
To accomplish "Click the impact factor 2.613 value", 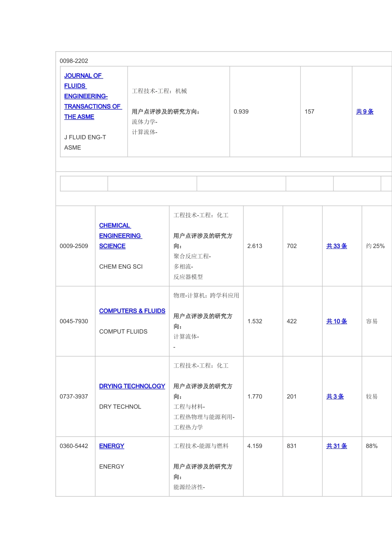I will (x=255, y=246).
